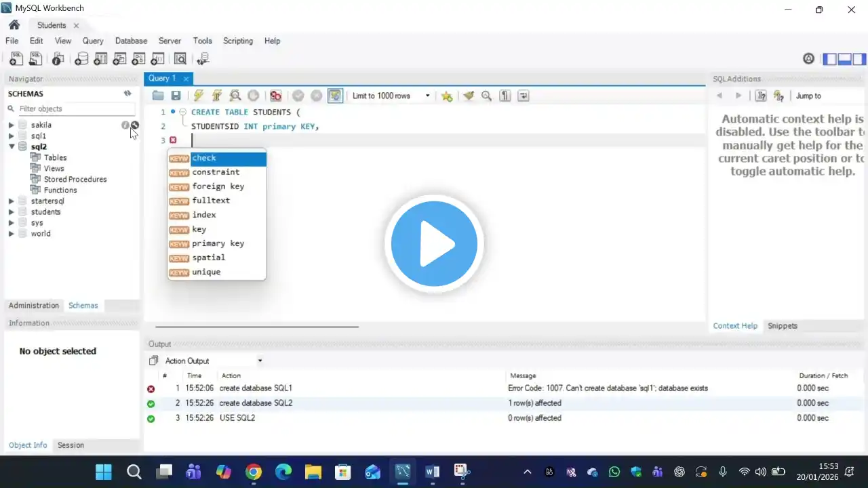The width and height of the screenshot is (868, 488).
Task: Switch to the Session tab
Action: tap(71, 445)
